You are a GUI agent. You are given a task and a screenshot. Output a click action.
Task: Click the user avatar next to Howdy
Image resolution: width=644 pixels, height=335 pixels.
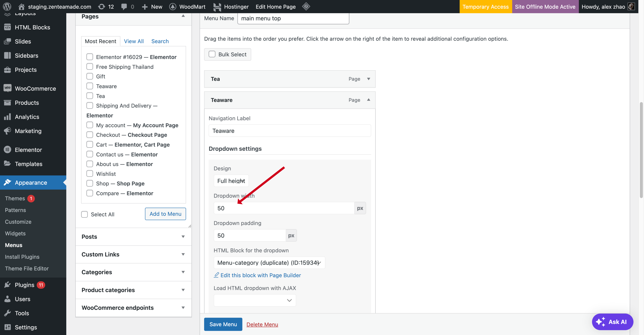pyautogui.click(x=631, y=7)
